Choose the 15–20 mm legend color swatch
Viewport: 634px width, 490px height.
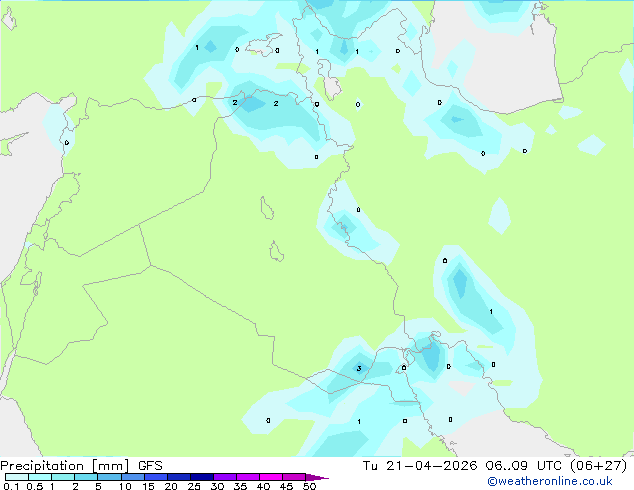(x=155, y=477)
